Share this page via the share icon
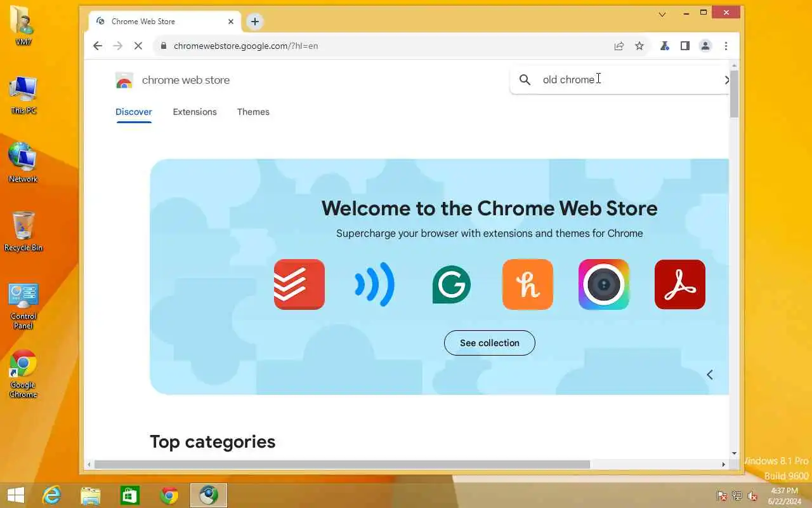The width and height of the screenshot is (812, 508). coord(619,46)
